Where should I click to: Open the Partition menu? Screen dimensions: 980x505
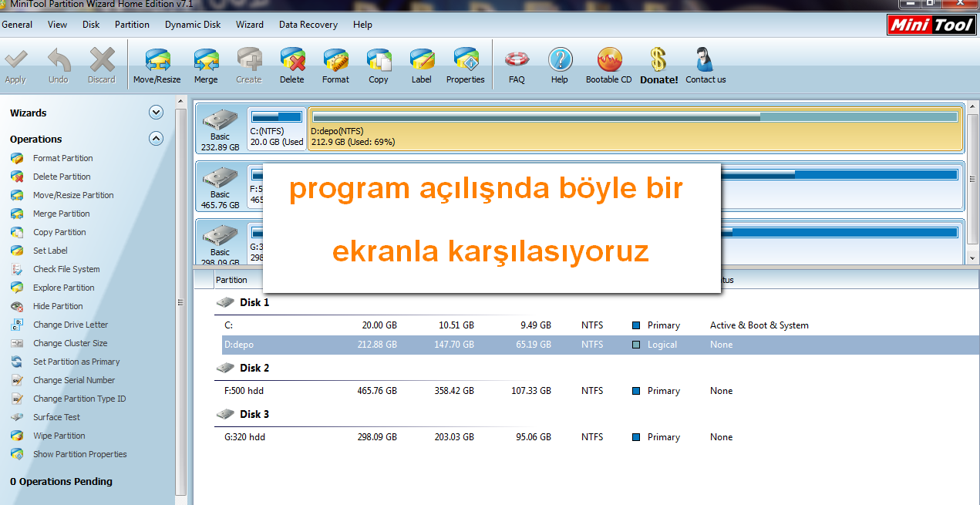(132, 25)
